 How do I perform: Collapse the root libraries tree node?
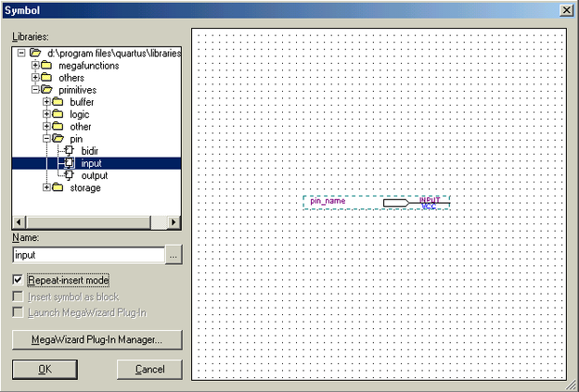[21, 53]
